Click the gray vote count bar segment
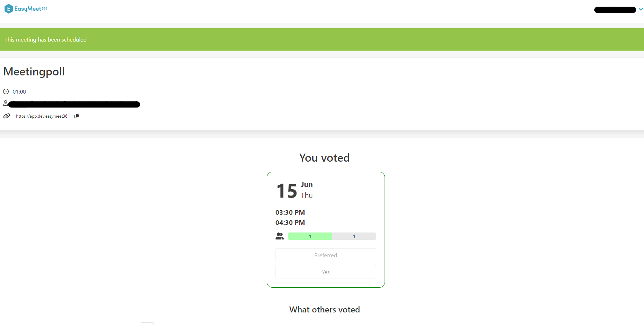 coord(354,236)
